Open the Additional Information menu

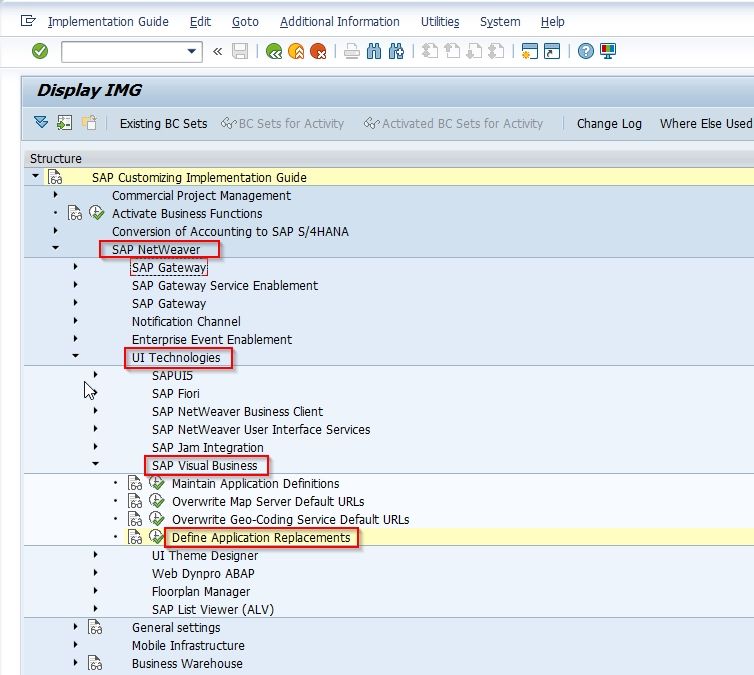click(x=339, y=22)
